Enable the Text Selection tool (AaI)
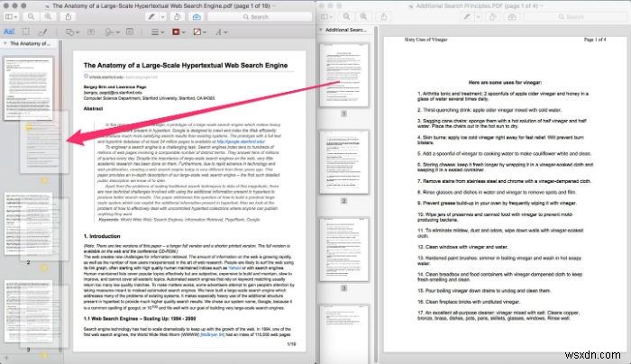The width and height of the screenshot is (631, 364). [9, 32]
